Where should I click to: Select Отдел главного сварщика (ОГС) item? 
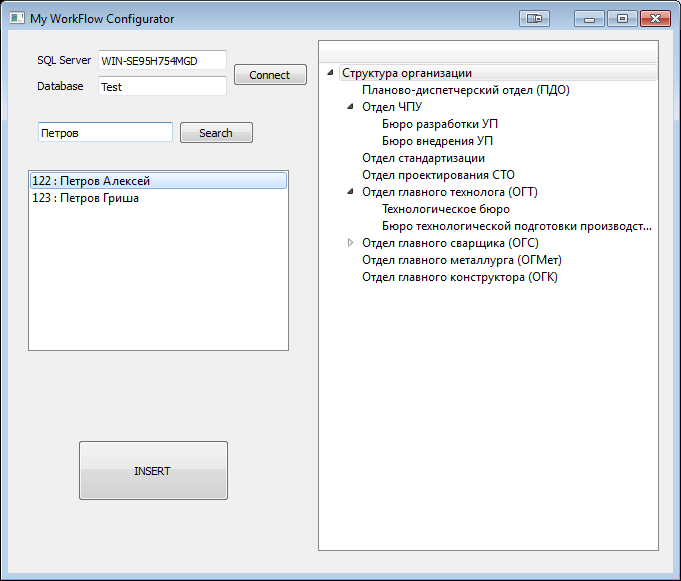[450, 243]
